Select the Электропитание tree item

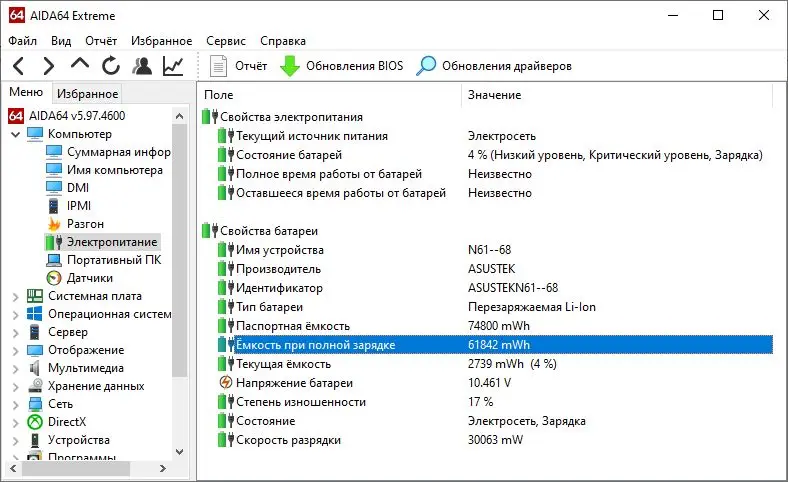coord(112,242)
